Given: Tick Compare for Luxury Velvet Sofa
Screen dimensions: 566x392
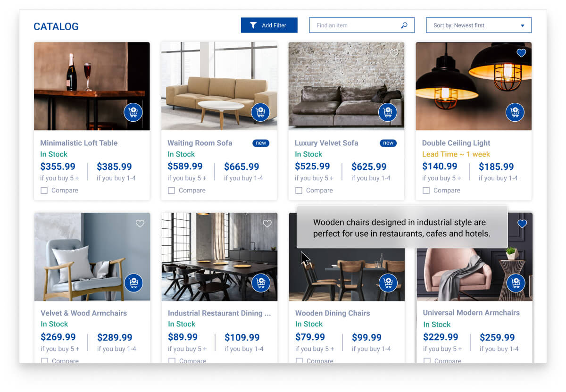Looking at the screenshot, I should point(299,191).
